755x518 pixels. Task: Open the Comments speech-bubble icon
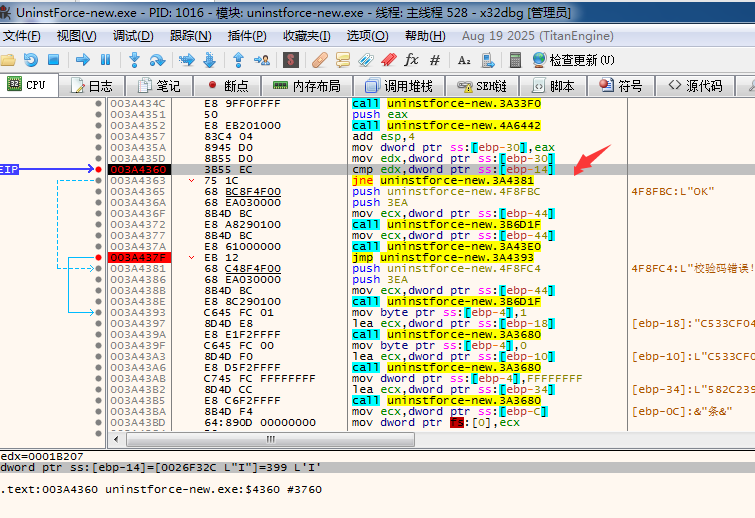(x=343, y=60)
